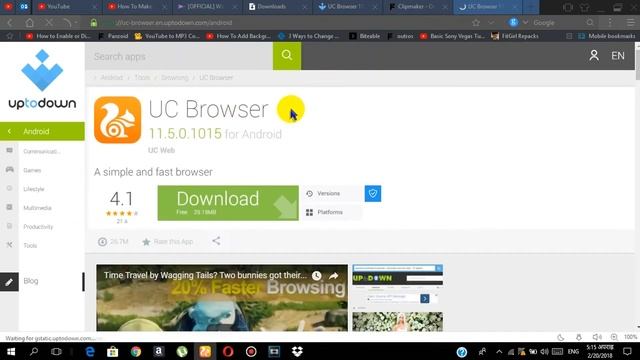This screenshot has width=640, height=360.
Task: Click the page zoom level control
Action: 631,337
